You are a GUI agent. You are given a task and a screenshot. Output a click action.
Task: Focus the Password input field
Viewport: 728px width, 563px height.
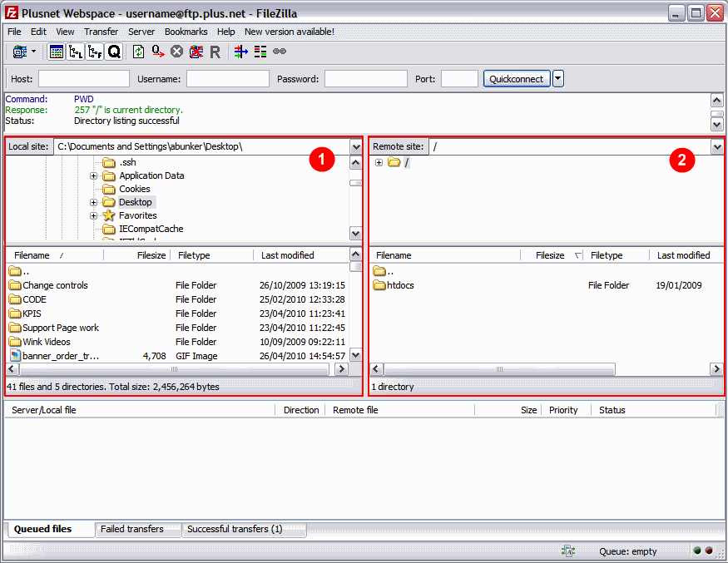[366, 79]
